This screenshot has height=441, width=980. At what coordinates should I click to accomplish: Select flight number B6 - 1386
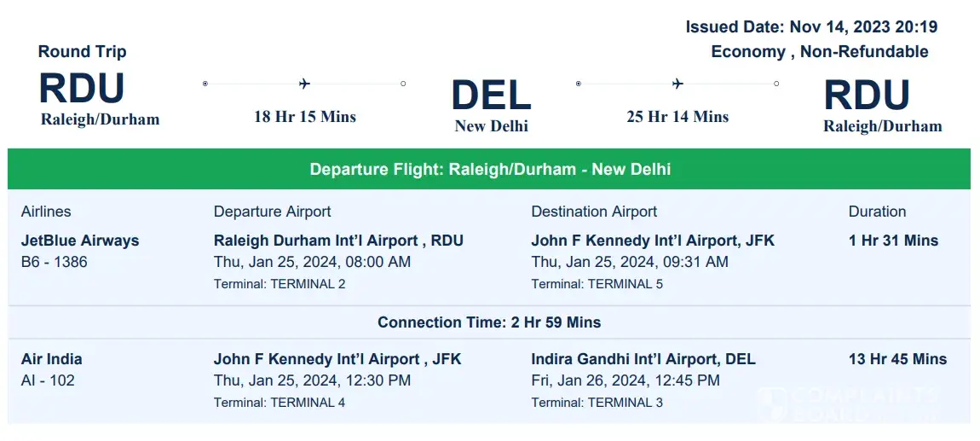coord(54,262)
